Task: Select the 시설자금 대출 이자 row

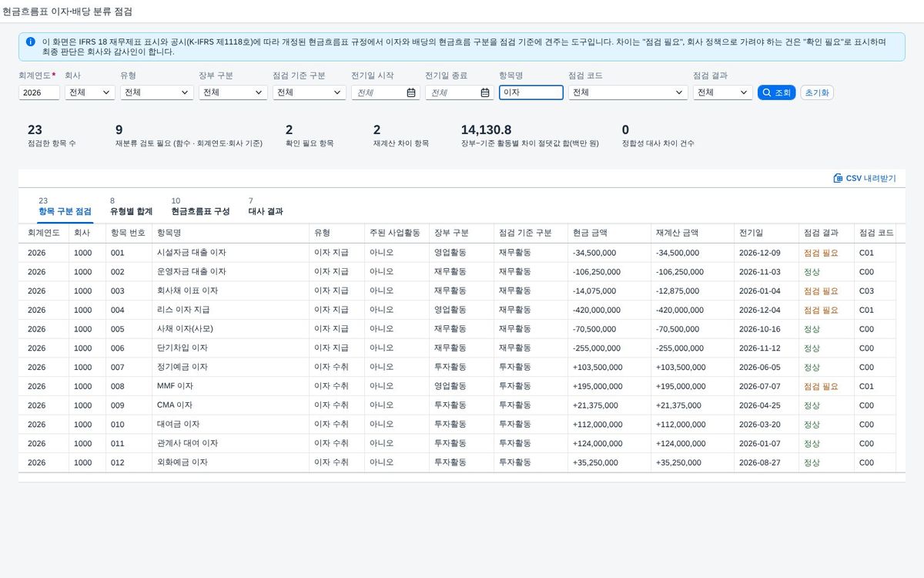Action: (457, 253)
